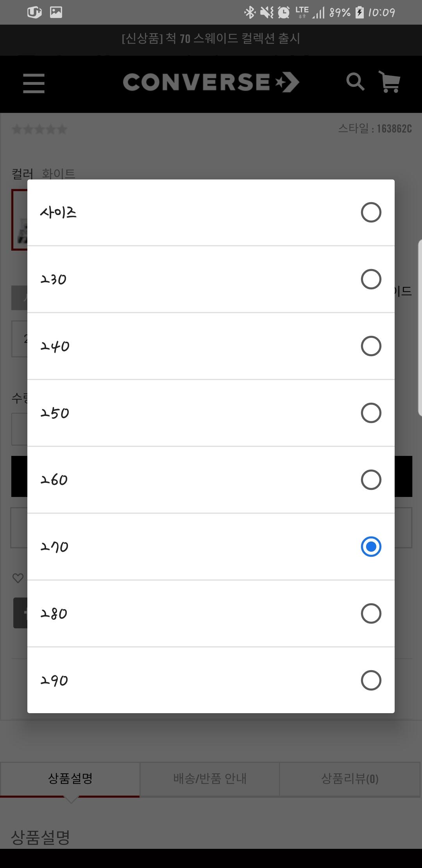422x868 pixels.
Task: Switch to the 상품설명 tab
Action: 70,778
